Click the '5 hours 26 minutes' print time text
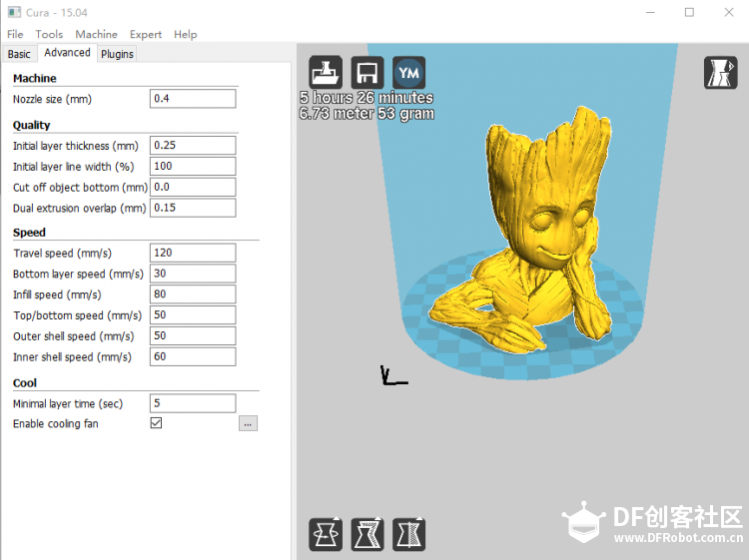749x560 pixels. tap(367, 98)
